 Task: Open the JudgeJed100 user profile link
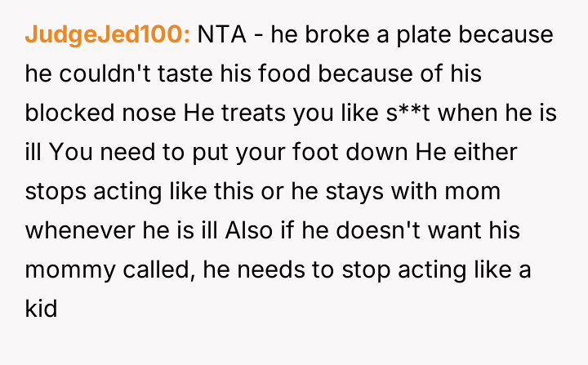(108, 35)
